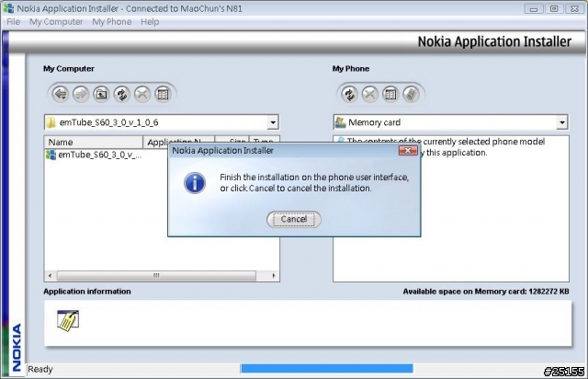Go up one folder level in My Computer

101,94
